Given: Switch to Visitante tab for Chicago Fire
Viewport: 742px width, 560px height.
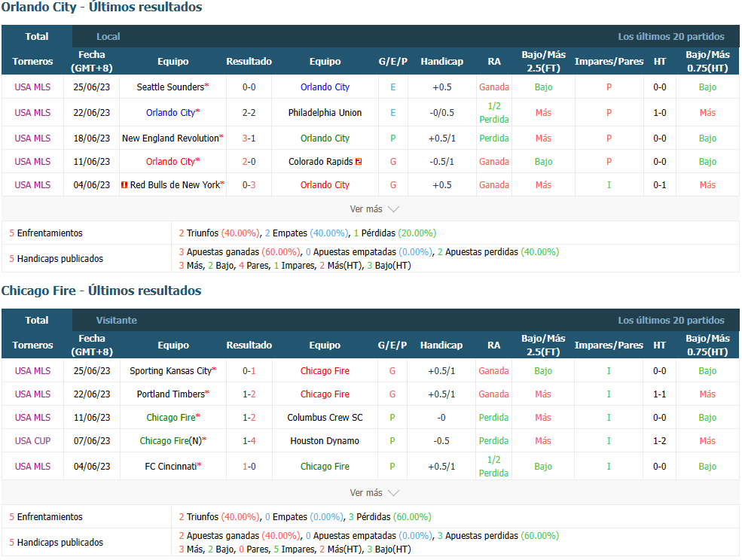Looking at the screenshot, I should tap(117, 320).
